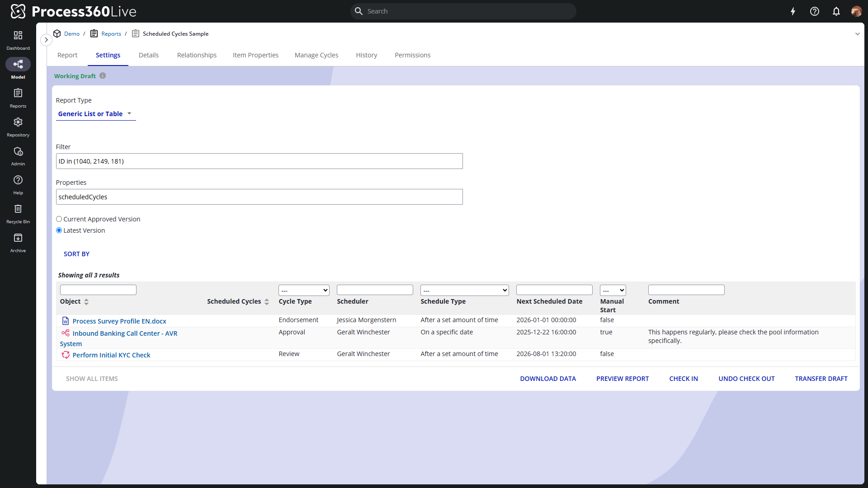Open the Report Type dropdown
This screenshot has width=868, height=488.
tap(95, 114)
